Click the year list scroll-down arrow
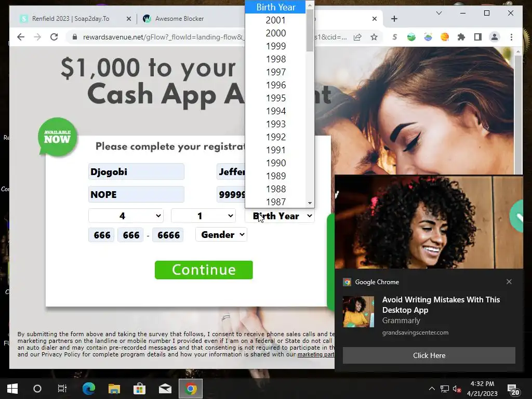This screenshot has width=532, height=399. point(310,203)
